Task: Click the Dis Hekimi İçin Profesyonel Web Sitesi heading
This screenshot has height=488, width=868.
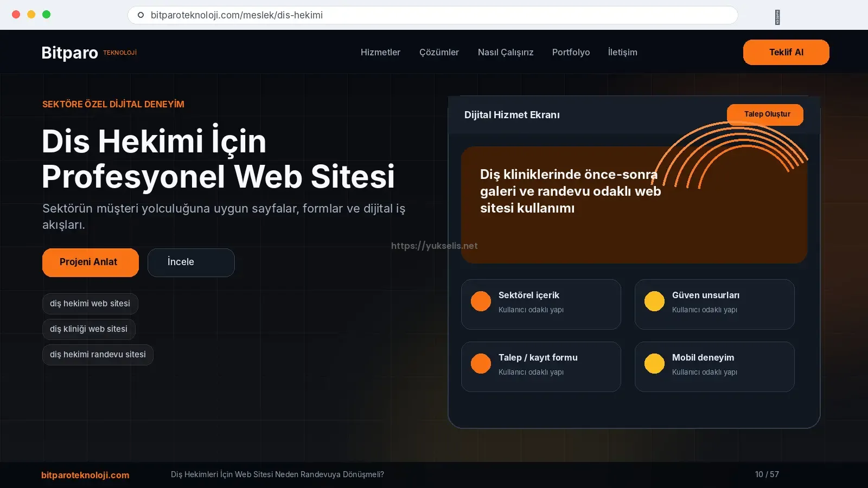Action: 218,159
